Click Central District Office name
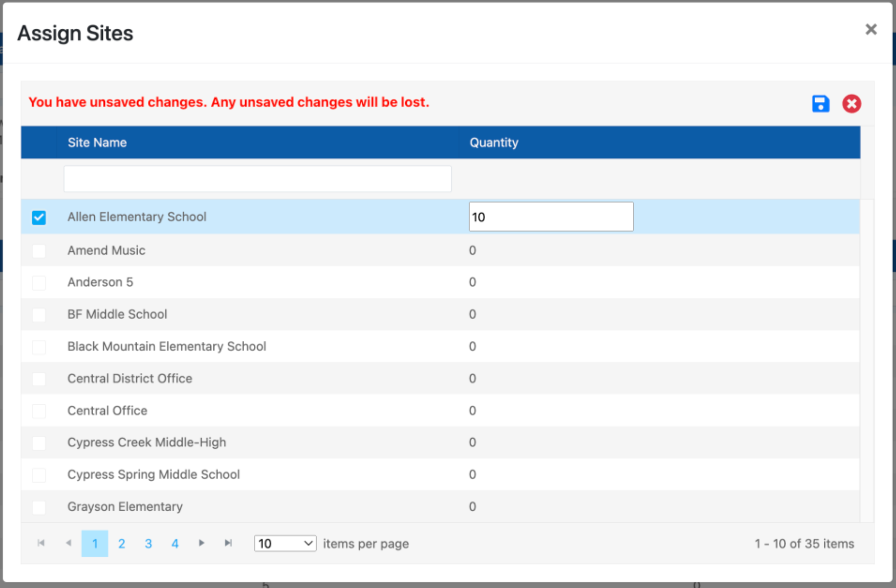 [130, 378]
